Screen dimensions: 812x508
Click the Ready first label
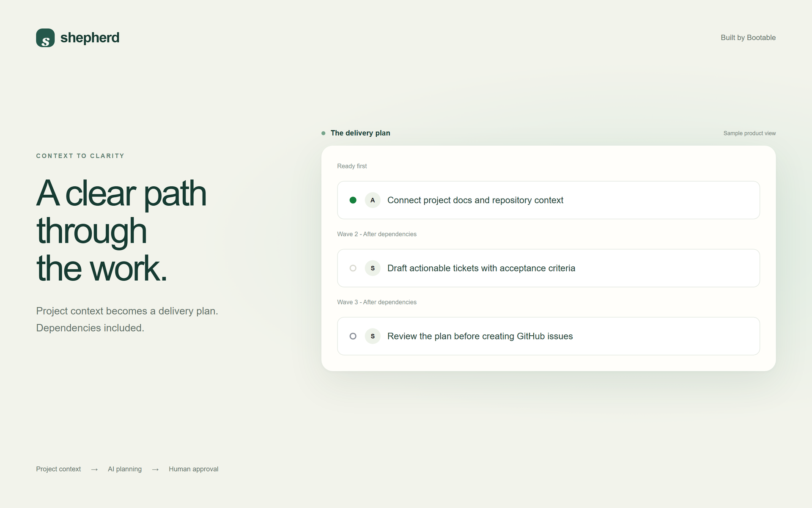[352, 166]
